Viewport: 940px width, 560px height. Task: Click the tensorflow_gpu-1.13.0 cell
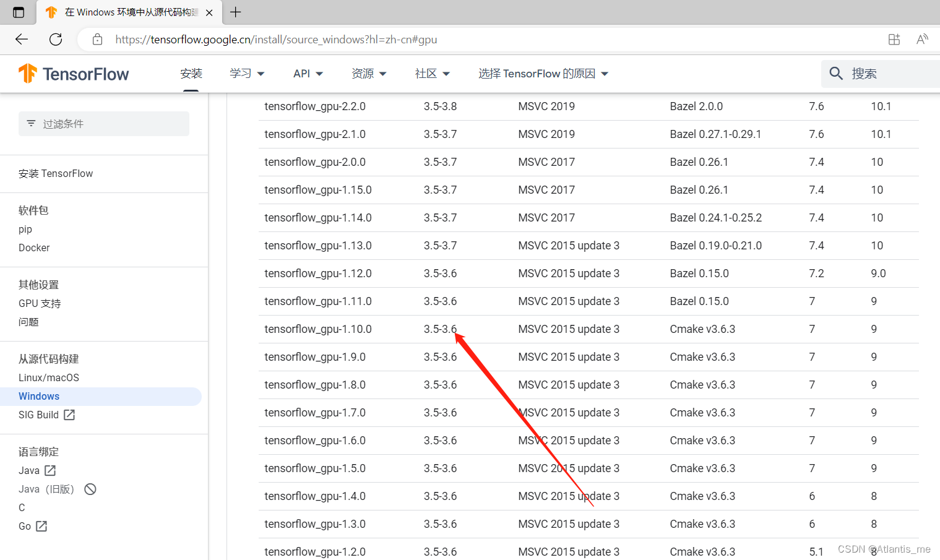point(318,246)
